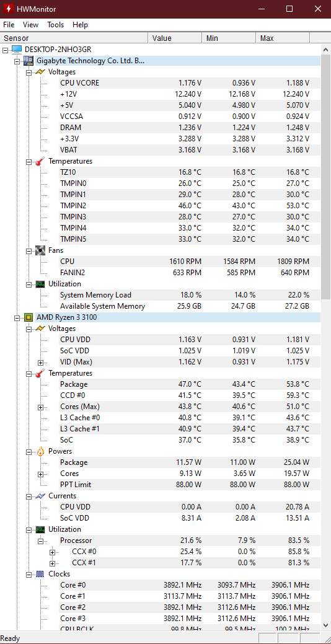
Task: Click the Gigabyte motherboard icon
Action: coord(29,61)
